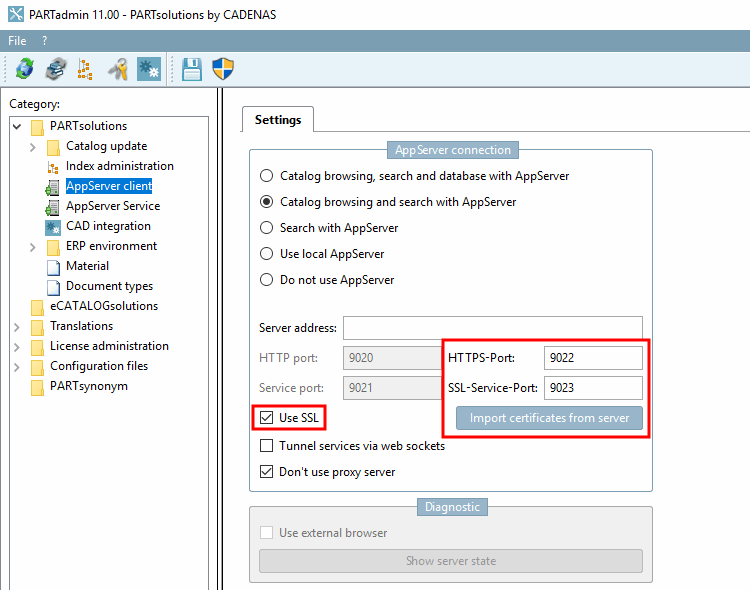Enable Tunnel services via web sockets
This screenshot has width=750, height=590.
tap(266, 445)
